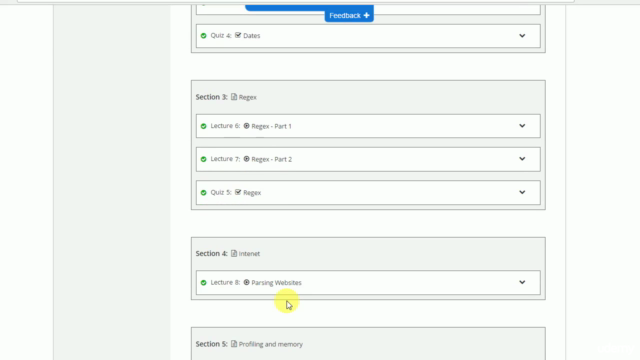Click play icon before Regex - Part 2
Screen dimensions: 640x360
click(247, 159)
